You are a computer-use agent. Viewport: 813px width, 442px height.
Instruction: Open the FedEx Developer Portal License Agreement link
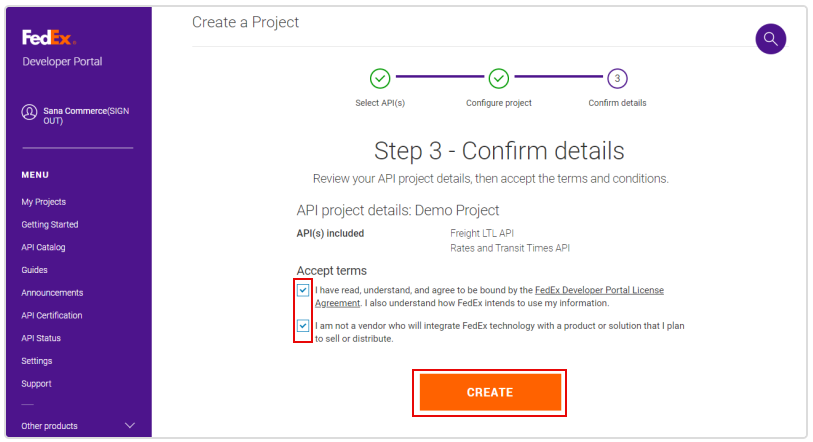pos(599,291)
